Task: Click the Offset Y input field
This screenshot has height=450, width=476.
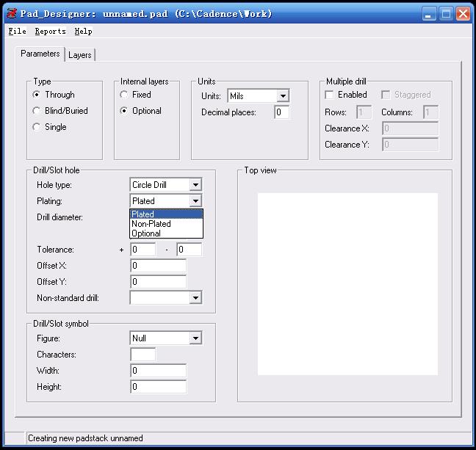Action: click(x=158, y=282)
